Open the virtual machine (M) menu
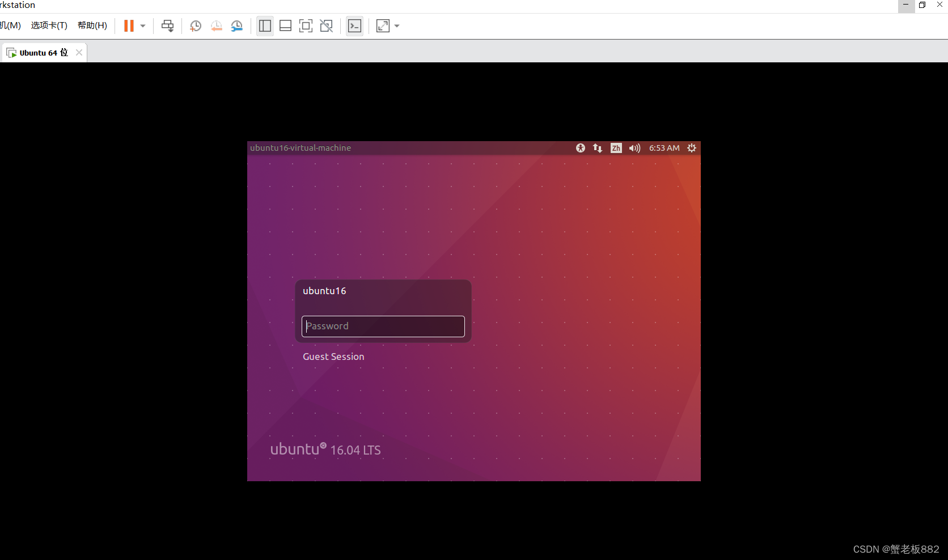Screen dimensions: 948x560 pos(10,26)
